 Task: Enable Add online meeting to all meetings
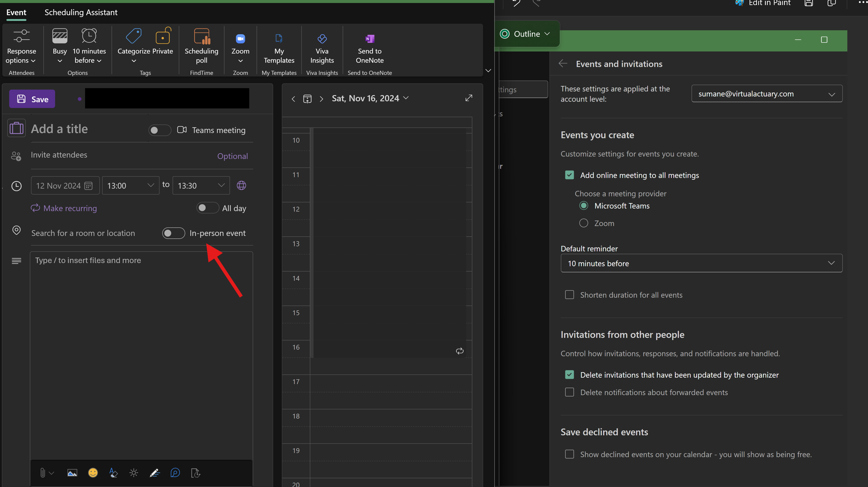569,174
